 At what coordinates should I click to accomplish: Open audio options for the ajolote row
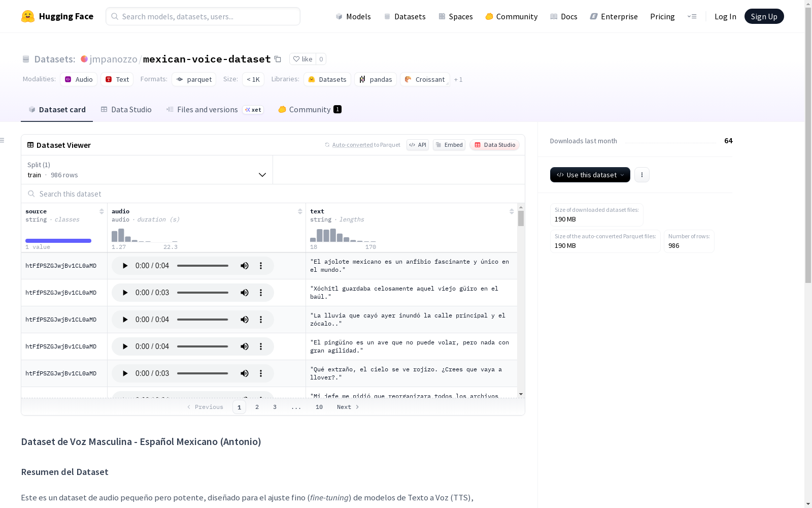click(261, 266)
